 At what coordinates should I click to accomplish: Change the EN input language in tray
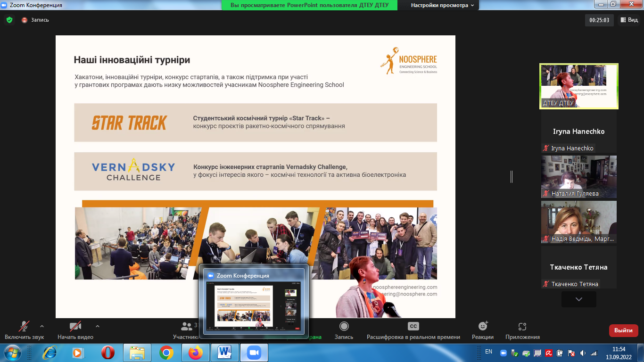click(488, 352)
